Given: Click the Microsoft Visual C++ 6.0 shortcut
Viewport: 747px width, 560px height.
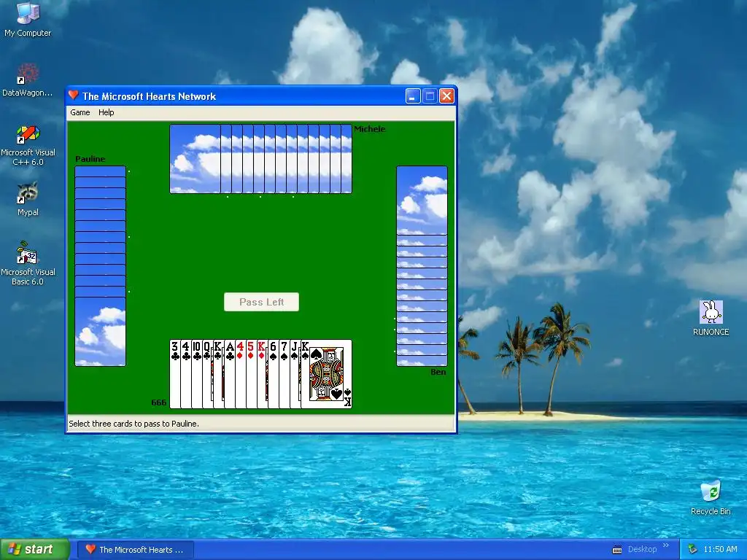Looking at the screenshot, I should coord(28,145).
